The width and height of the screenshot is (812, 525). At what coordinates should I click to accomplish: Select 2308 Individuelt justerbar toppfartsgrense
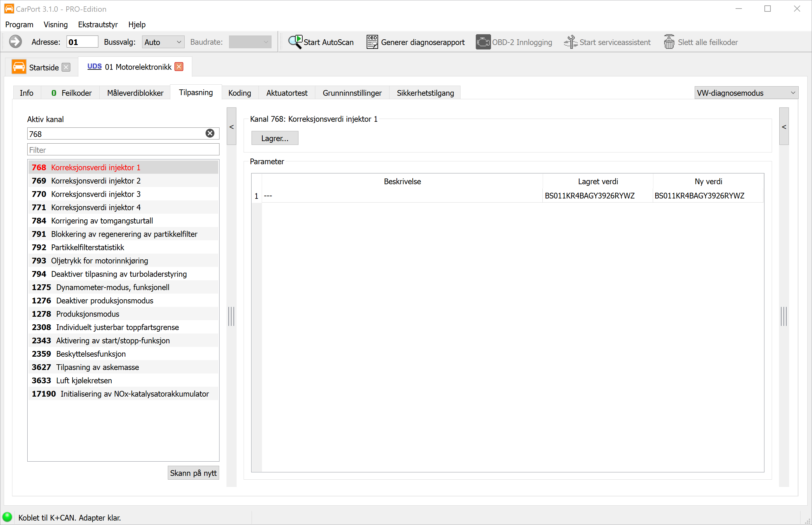[x=123, y=327]
